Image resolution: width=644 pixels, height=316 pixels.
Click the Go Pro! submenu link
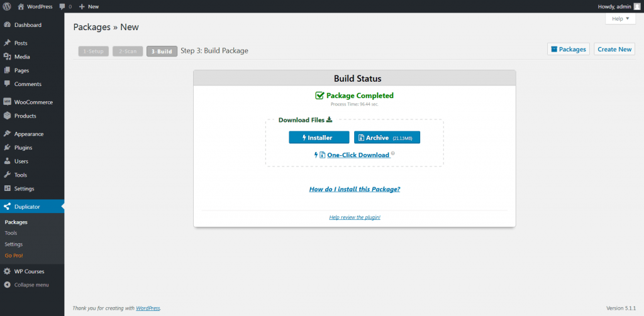(14, 255)
